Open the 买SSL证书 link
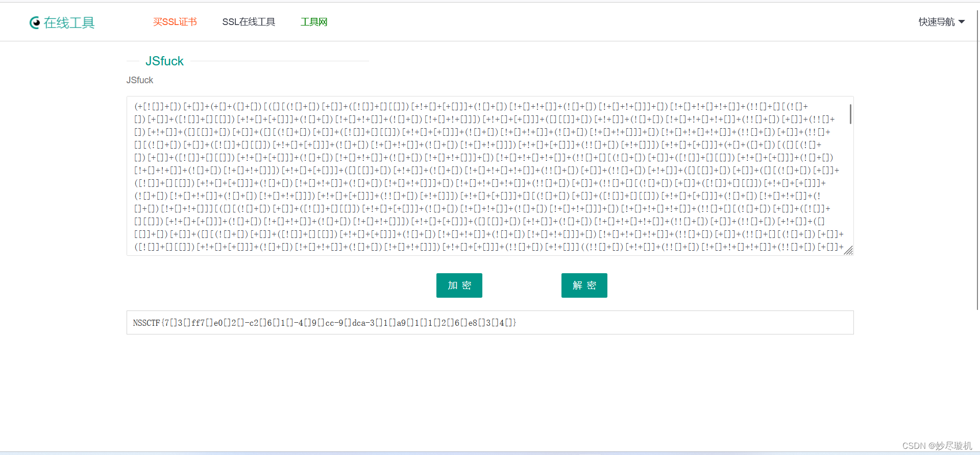 [x=175, y=22]
